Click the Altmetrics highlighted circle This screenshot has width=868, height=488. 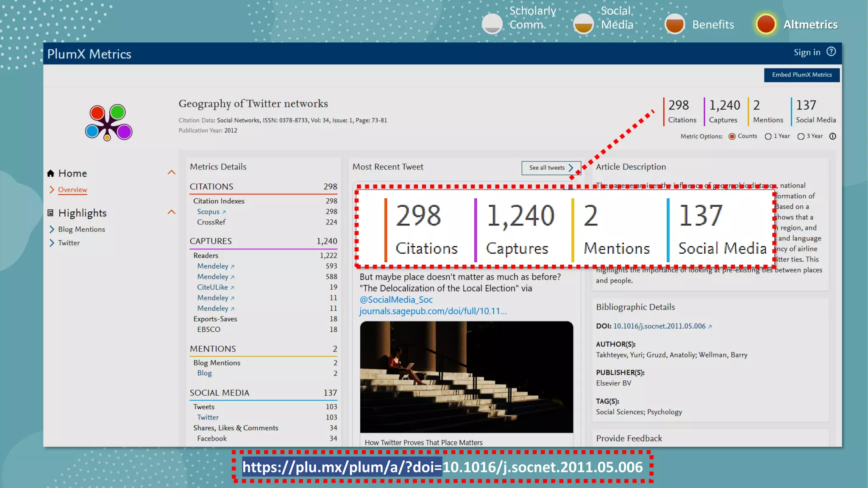click(x=766, y=24)
